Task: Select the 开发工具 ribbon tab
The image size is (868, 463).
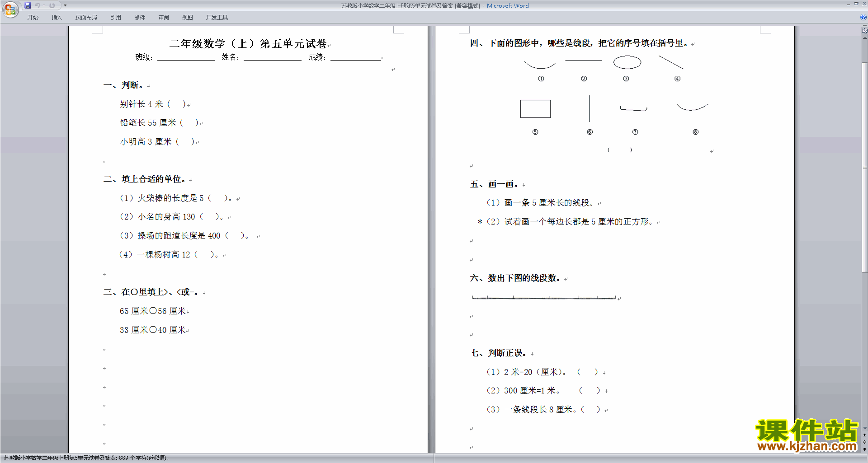Action: click(x=217, y=18)
